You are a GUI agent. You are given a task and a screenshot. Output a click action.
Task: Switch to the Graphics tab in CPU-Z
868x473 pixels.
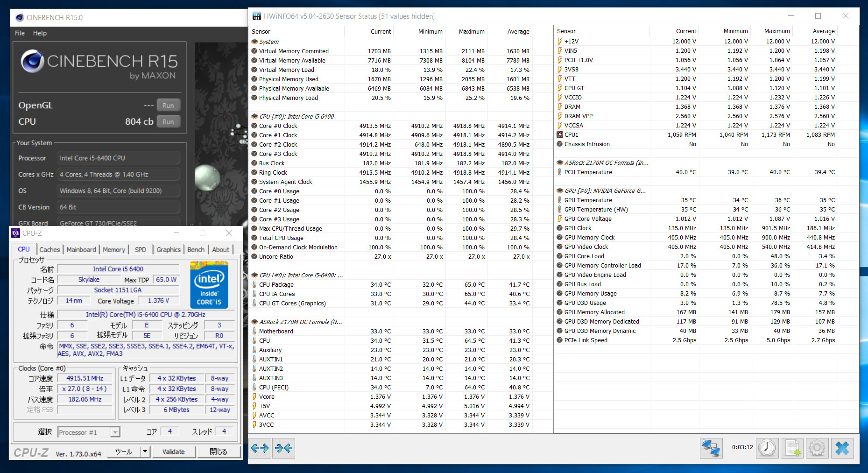tap(169, 250)
